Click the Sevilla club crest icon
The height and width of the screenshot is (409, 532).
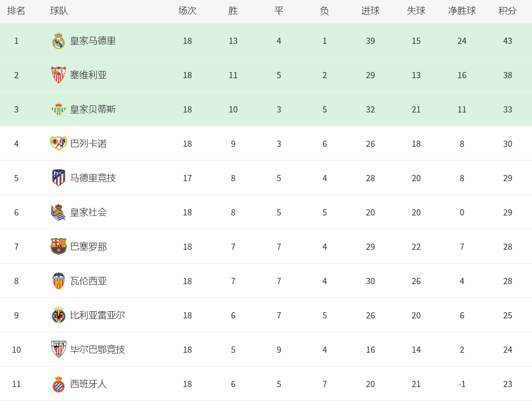58,75
